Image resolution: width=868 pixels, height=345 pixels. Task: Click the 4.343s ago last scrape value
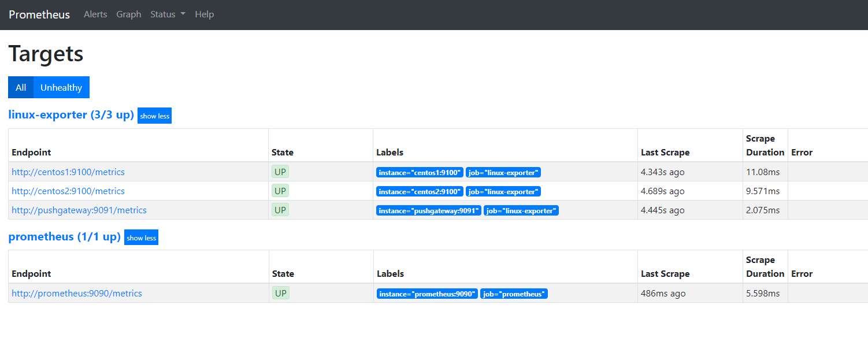[663, 172]
